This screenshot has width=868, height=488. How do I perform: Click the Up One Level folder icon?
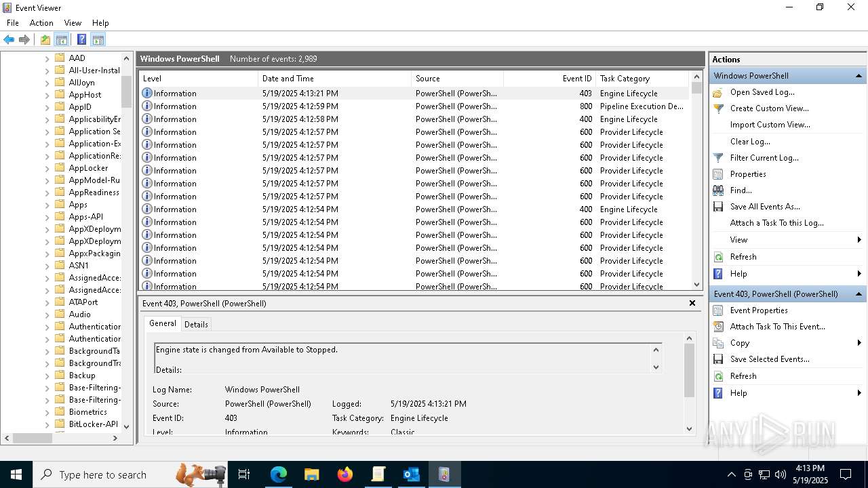pos(45,39)
